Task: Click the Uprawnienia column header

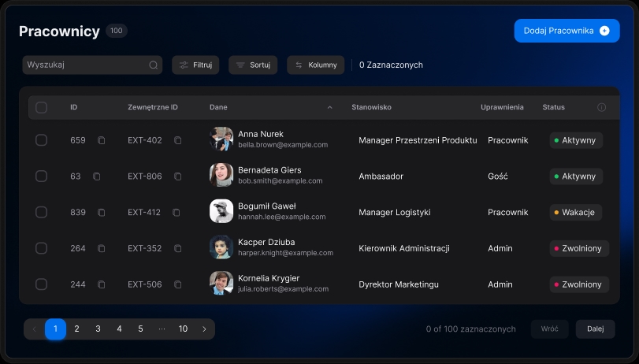Action: (502, 107)
